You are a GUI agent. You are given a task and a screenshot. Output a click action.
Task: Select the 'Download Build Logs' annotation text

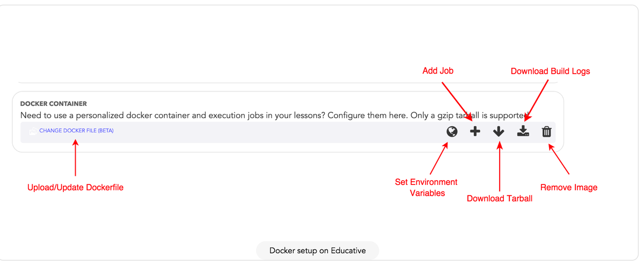tap(550, 71)
